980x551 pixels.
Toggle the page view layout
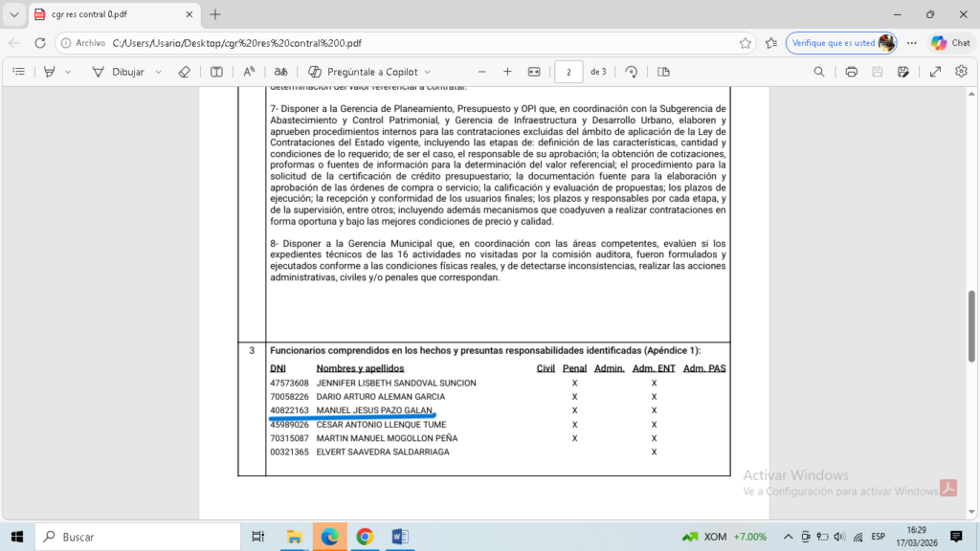coord(663,72)
